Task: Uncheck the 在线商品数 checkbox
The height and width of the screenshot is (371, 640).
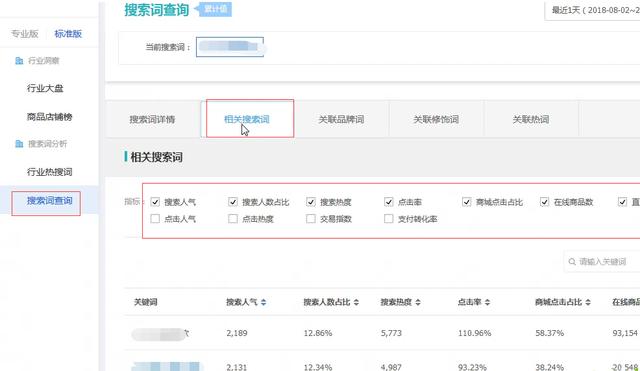Action: (x=544, y=202)
